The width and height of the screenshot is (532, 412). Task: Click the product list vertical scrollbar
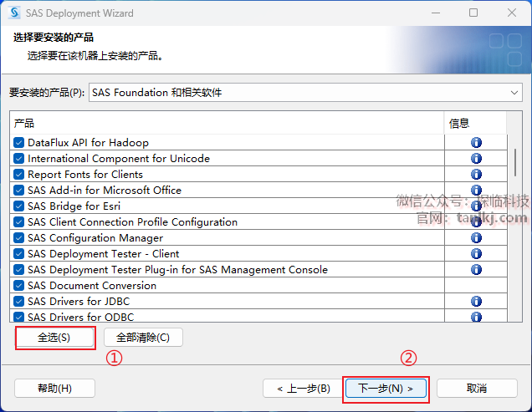click(x=514, y=160)
